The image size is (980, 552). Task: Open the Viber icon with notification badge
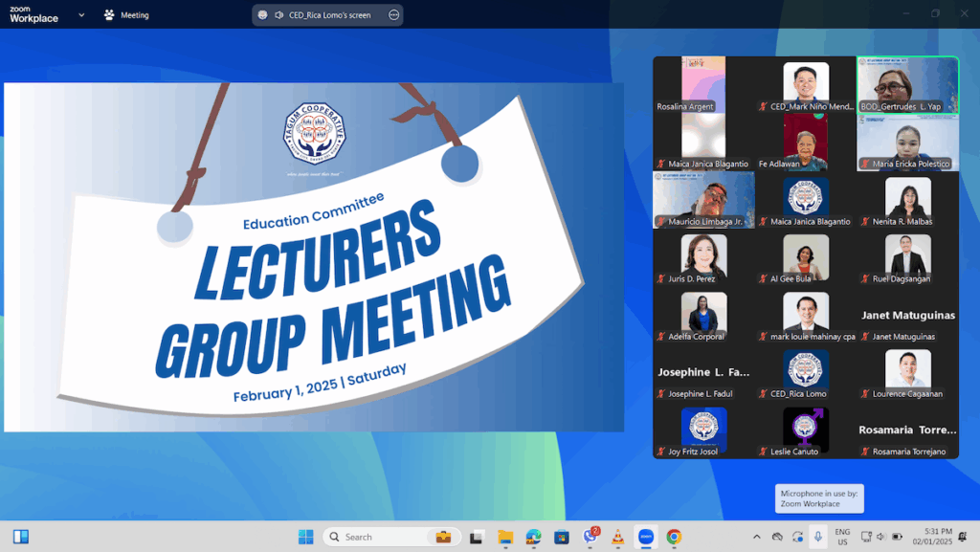pyautogui.click(x=590, y=536)
